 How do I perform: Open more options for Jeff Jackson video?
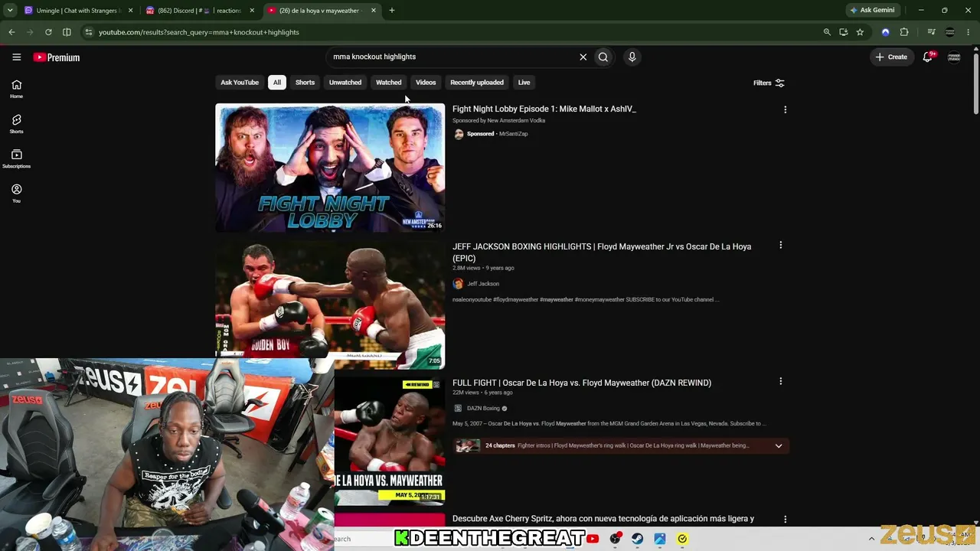click(780, 245)
